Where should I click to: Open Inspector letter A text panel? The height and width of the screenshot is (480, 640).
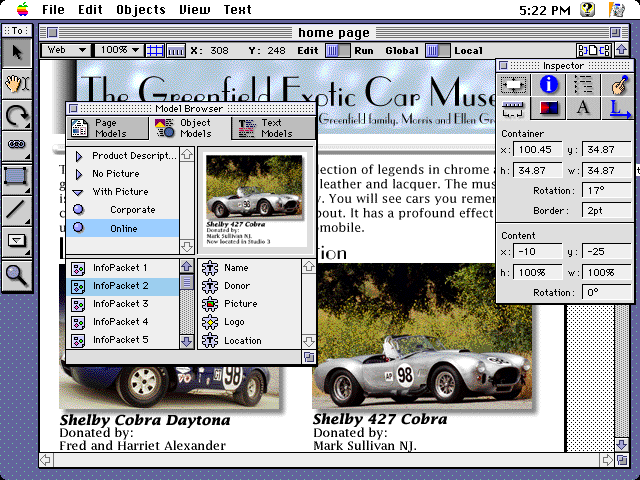coord(583,109)
